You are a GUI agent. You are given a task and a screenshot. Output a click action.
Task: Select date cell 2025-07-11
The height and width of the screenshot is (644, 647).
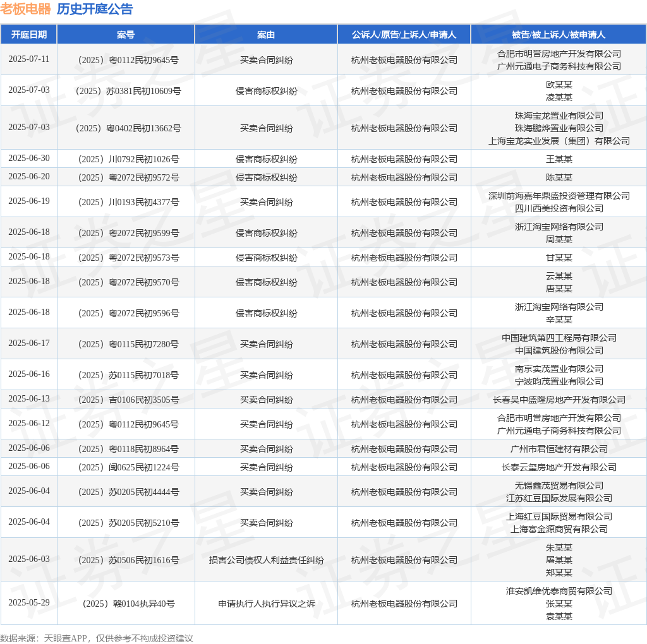(29, 59)
